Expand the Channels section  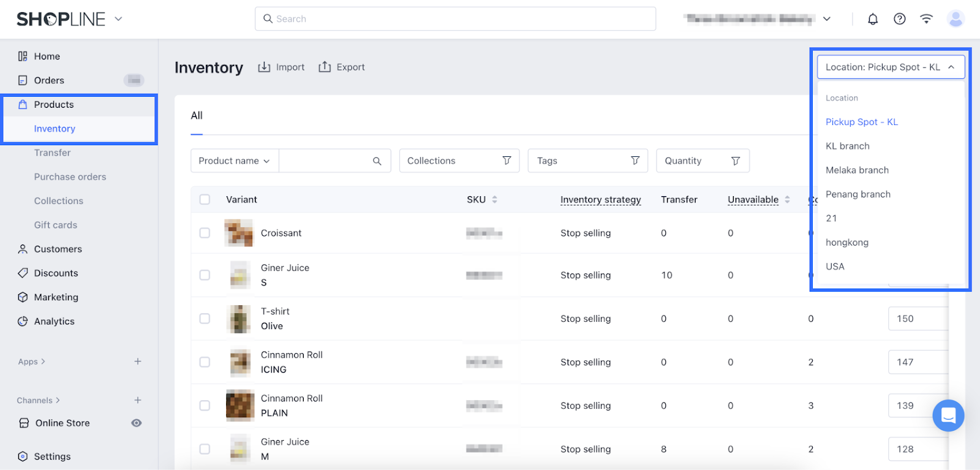tap(39, 400)
